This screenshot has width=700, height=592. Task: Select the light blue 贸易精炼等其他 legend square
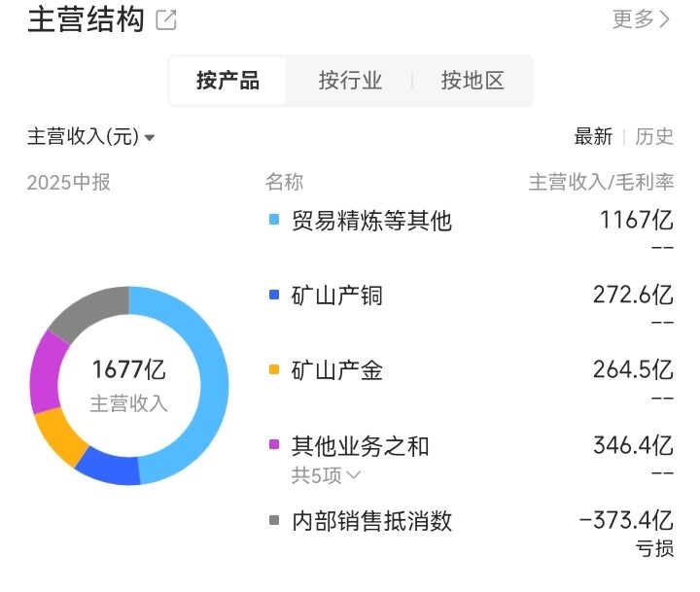click(x=274, y=220)
